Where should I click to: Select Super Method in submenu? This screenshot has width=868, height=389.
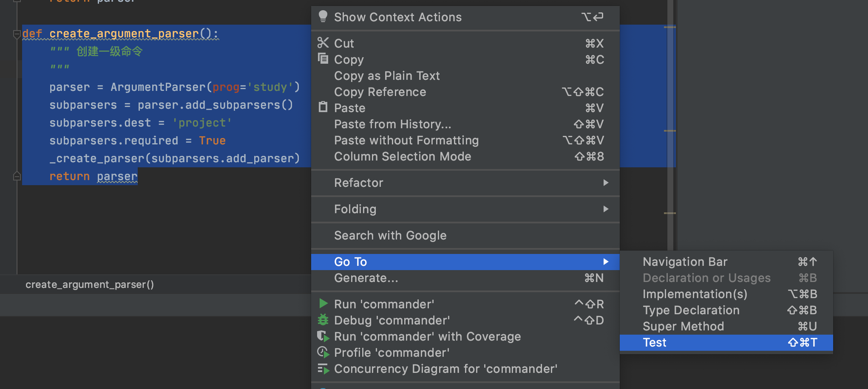726,326
